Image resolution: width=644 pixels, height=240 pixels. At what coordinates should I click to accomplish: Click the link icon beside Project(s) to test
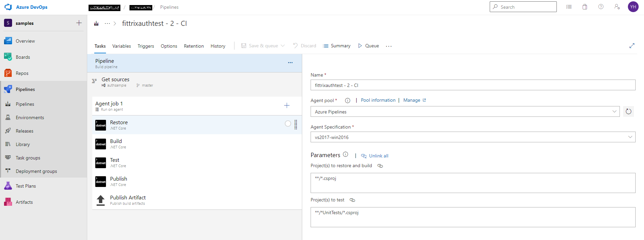[352, 200]
